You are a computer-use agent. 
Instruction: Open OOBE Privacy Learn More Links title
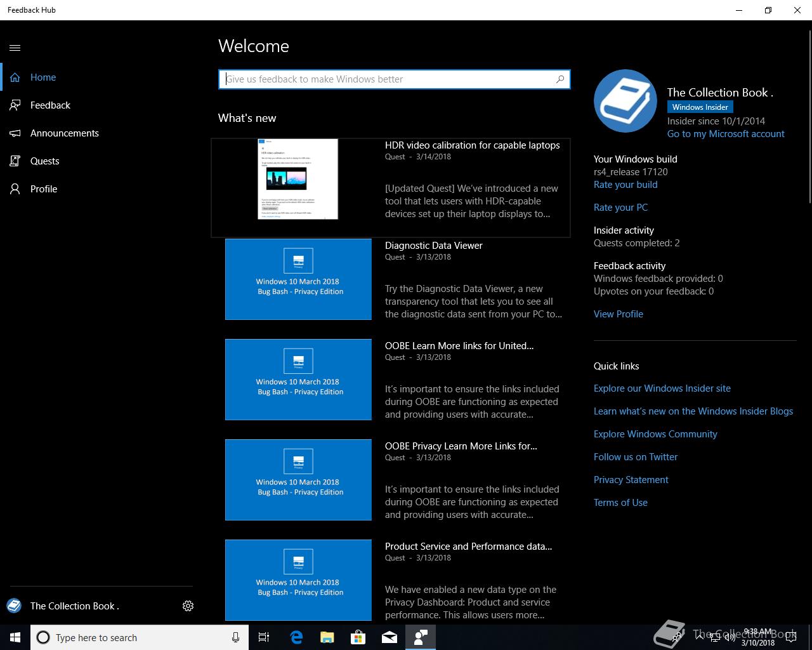[x=461, y=446]
